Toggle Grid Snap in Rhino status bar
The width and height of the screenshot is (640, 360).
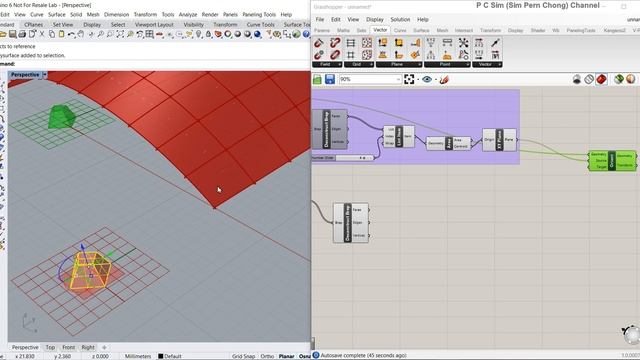coord(243,356)
